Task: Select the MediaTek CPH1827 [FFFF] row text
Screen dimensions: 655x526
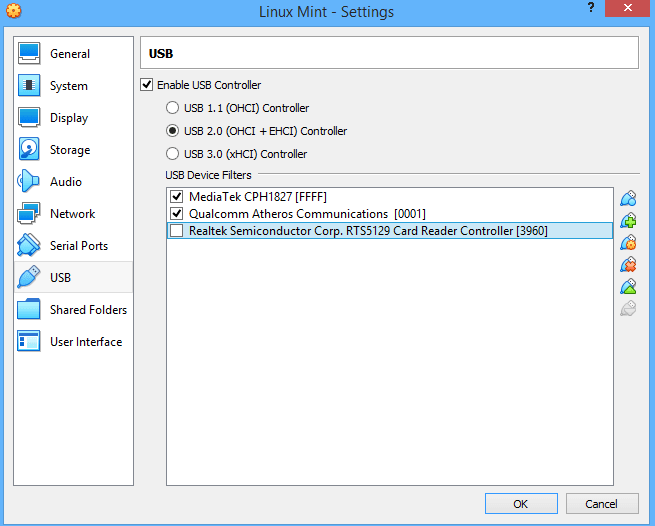Action: pyautogui.click(x=258, y=196)
